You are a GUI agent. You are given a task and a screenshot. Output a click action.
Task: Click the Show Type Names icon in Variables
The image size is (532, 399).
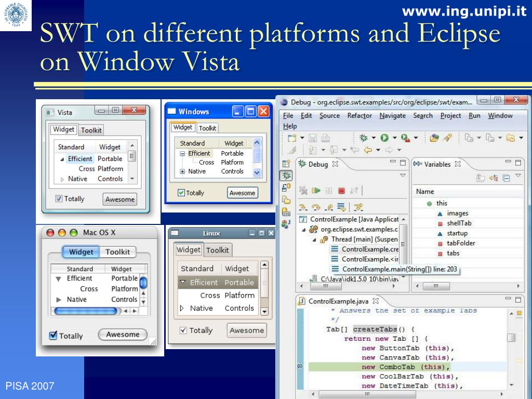[x=481, y=178]
